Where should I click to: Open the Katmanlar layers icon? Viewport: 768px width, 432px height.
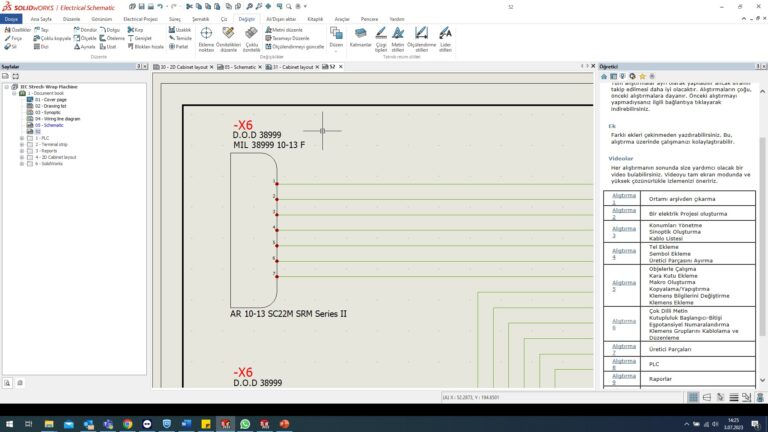click(x=360, y=35)
